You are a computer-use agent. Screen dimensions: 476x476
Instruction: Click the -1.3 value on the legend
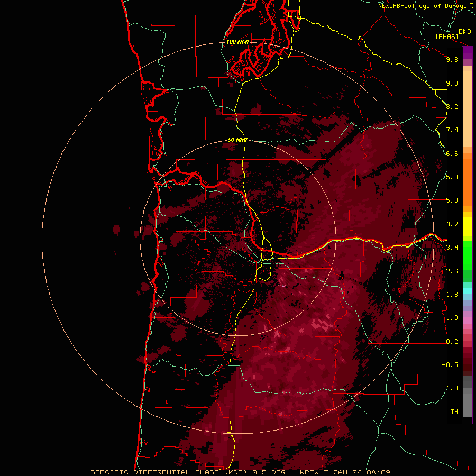click(450, 388)
